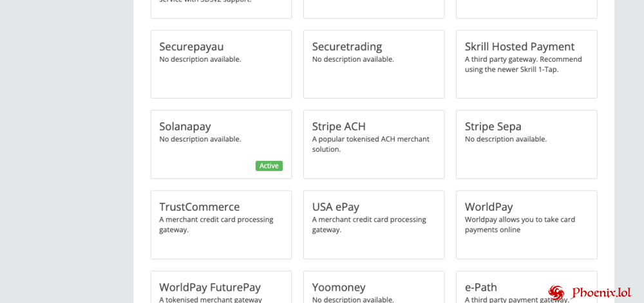Click the tokenised ACH merchant solution description

370,144
